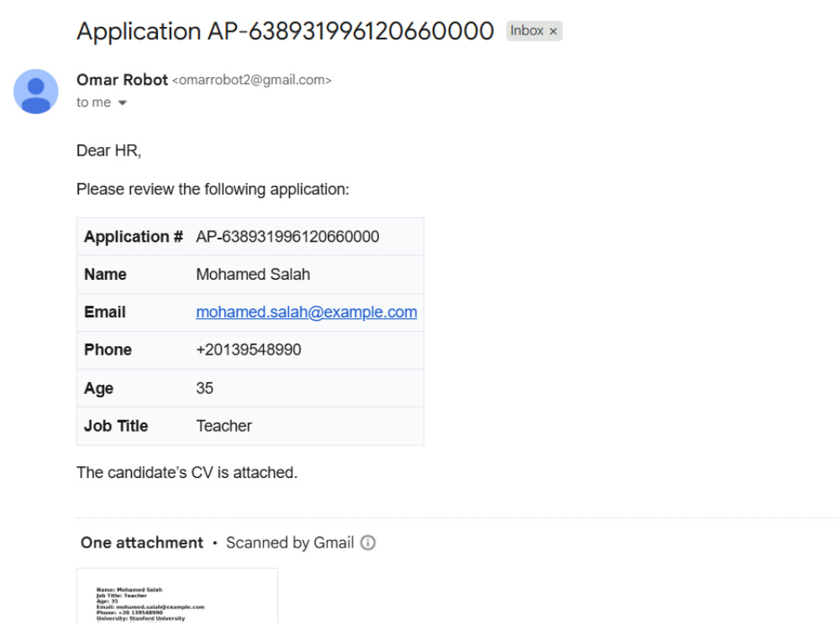Open the mohamed.salah@example.com email link
840x630 pixels.
click(307, 312)
